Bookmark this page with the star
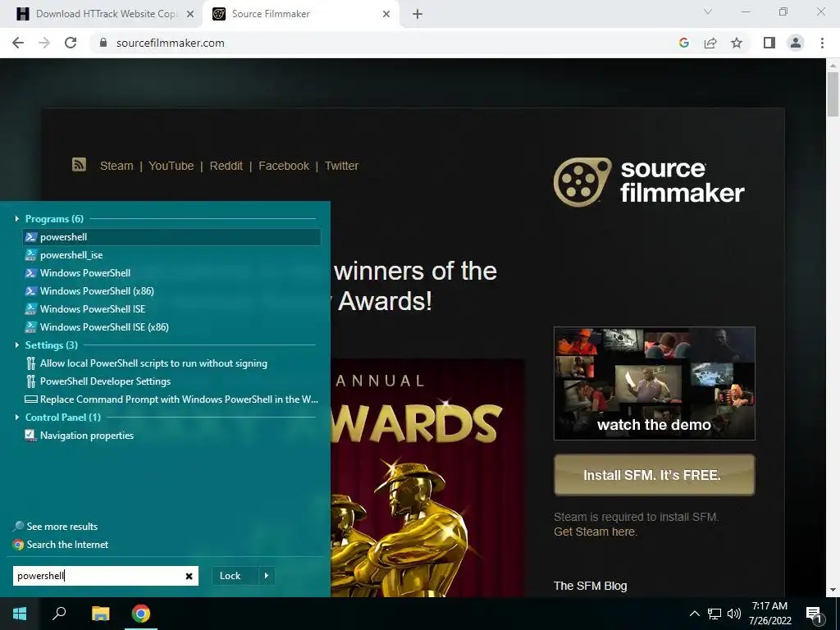This screenshot has width=840, height=630. 737,43
